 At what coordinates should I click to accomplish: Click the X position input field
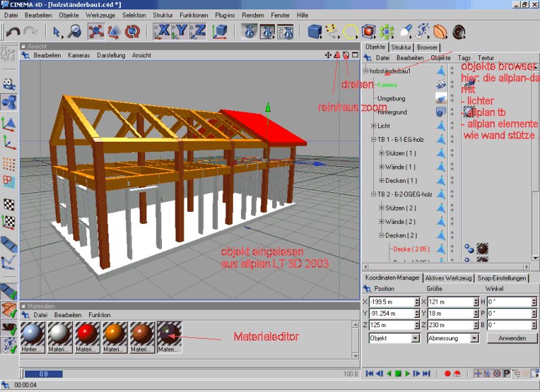tap(393, 302)
